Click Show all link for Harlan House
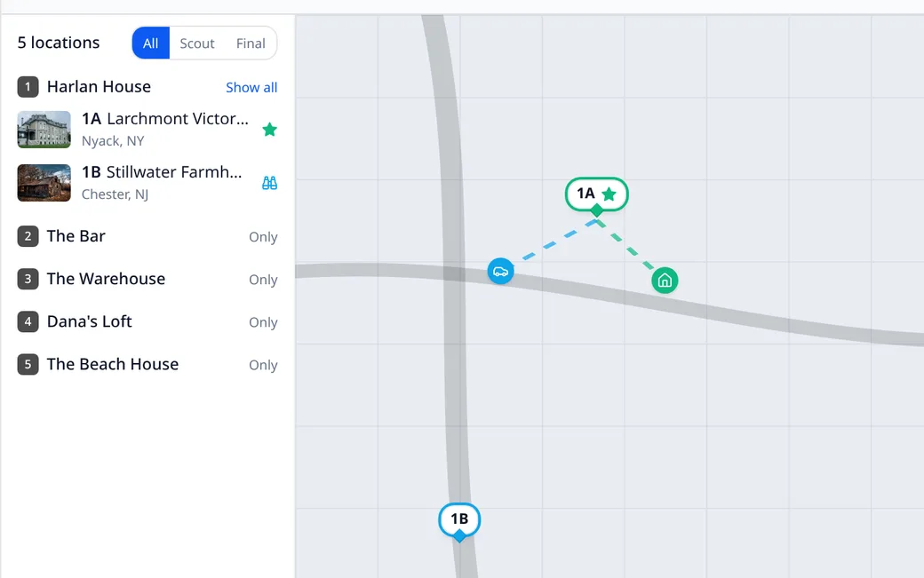924x578 pixels. tap(251, 87)
